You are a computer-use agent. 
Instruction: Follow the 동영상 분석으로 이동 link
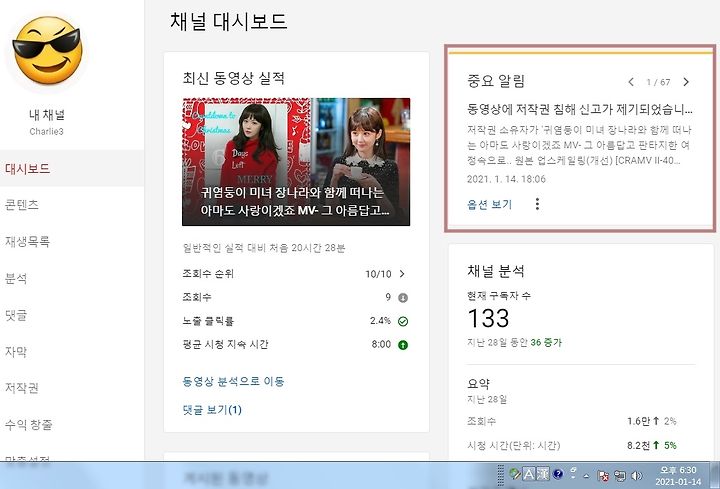233,381
